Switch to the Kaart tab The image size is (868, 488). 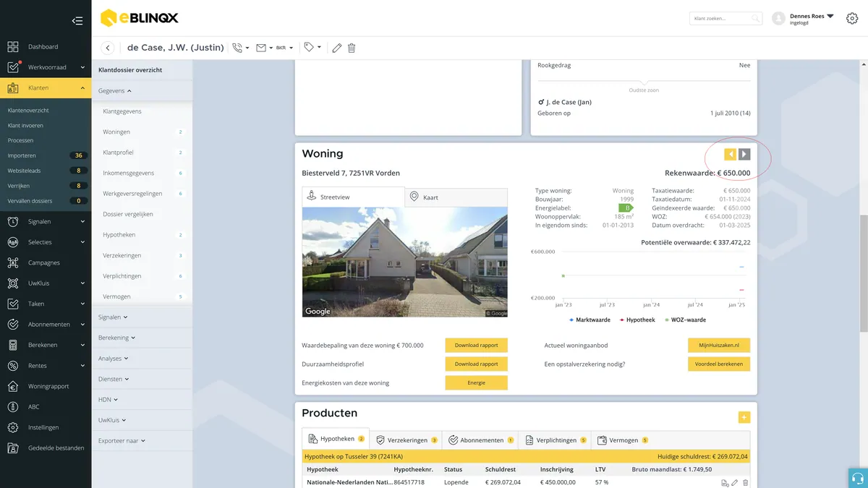pos(456,197)
